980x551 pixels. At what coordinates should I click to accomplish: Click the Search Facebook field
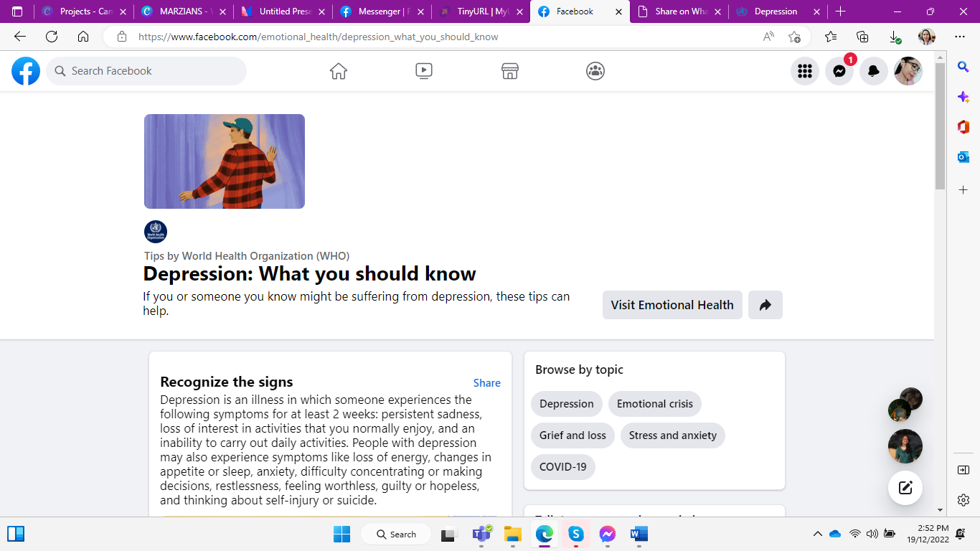click(146, 71)
